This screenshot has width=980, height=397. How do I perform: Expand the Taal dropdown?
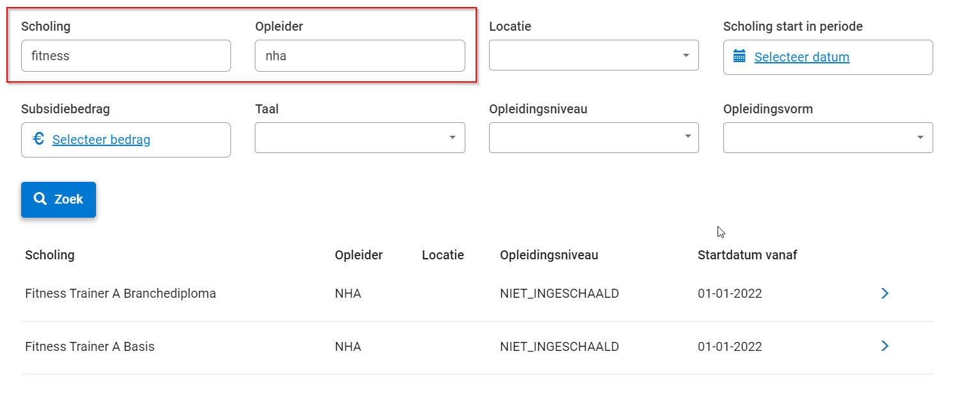(x=360, y=138)
